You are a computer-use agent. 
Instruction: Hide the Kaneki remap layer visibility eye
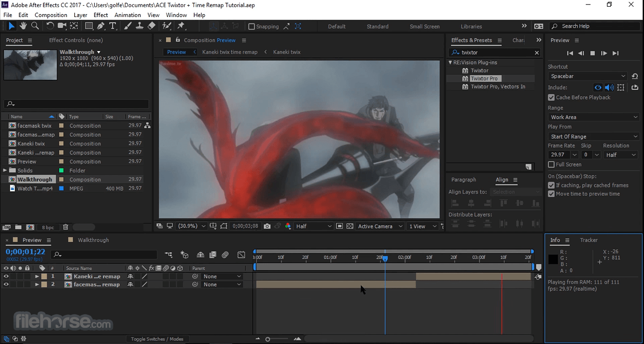[6, 276]
